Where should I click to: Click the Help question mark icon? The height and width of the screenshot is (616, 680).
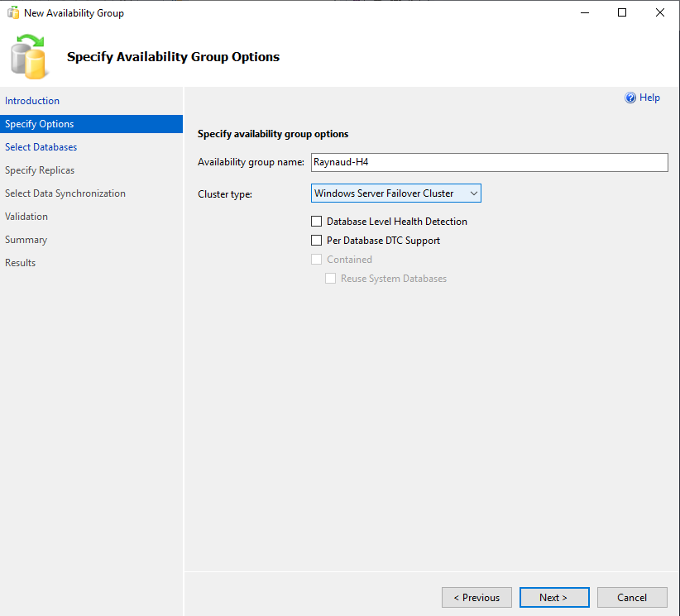click(630, 98)
